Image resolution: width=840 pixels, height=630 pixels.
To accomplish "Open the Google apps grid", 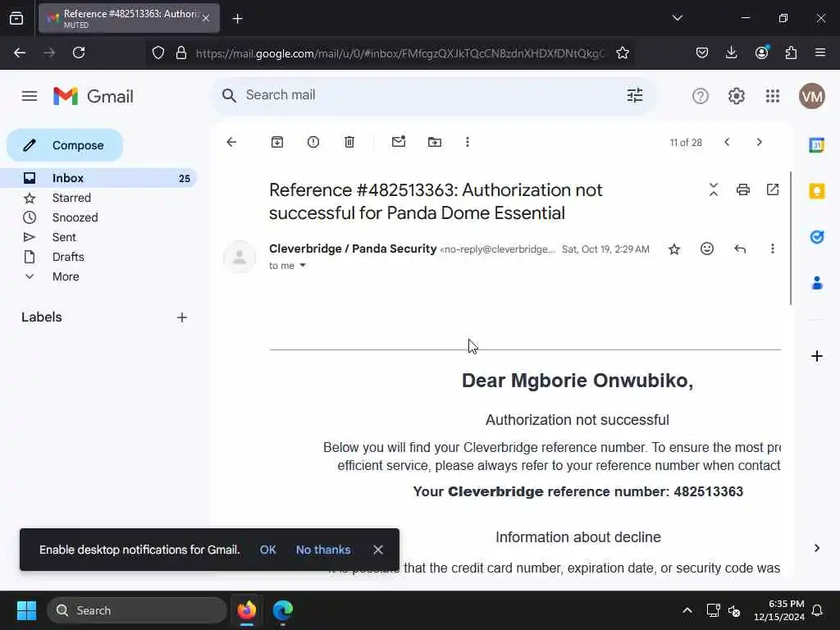I will point(773,96).
